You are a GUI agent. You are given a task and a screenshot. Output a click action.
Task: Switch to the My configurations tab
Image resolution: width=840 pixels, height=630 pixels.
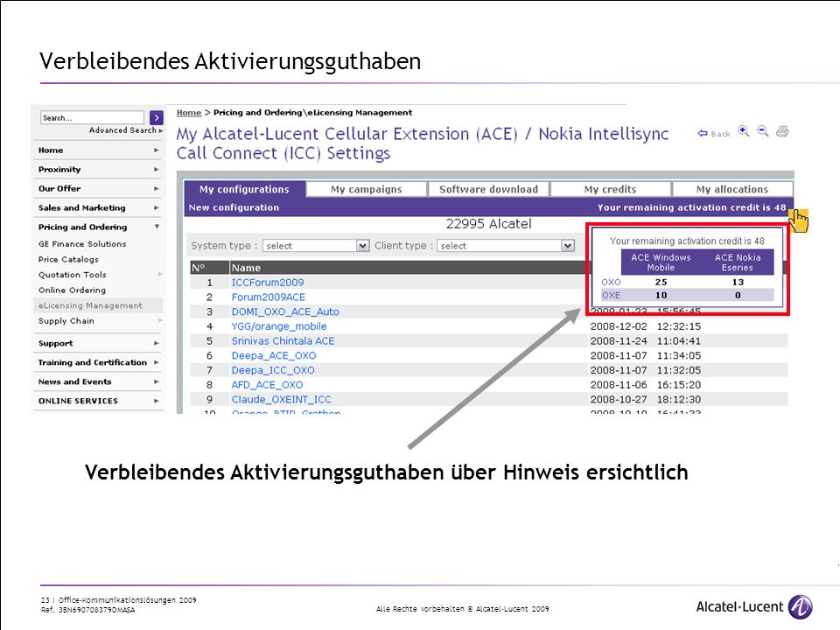pyautogui.click(x=244, y=189)
